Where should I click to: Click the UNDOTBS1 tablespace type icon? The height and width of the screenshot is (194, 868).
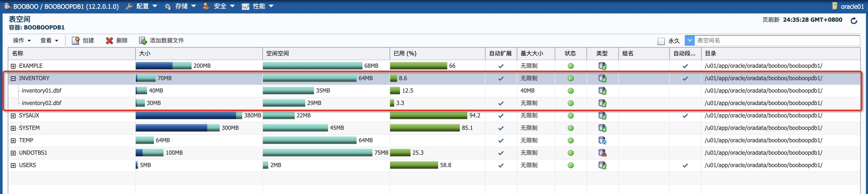(x=602, y=153)
